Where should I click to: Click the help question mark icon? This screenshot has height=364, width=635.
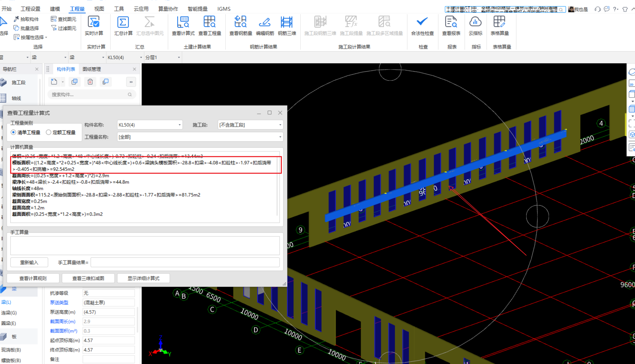click(616, 9)
